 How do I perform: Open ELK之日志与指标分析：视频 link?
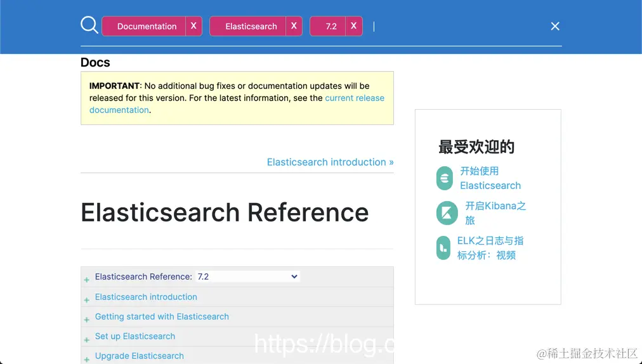pyautogui.click(x=490, y=248)
